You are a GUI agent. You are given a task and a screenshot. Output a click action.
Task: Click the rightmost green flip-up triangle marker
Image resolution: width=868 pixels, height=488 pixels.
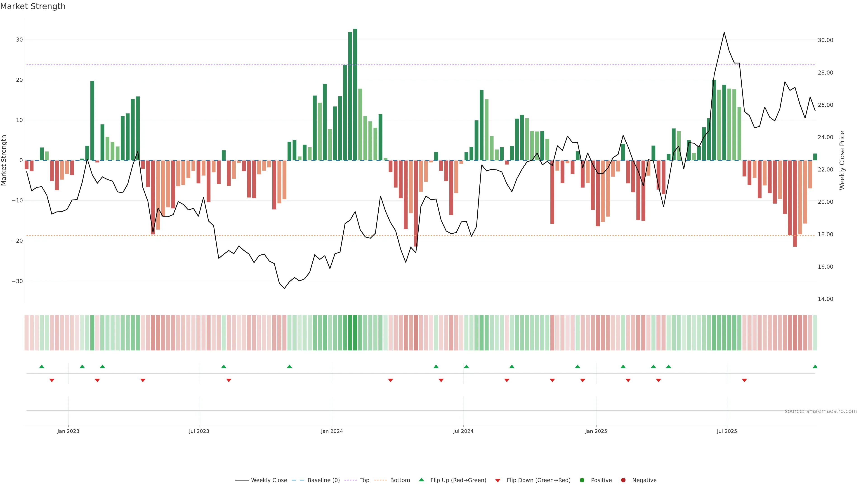[815, 366]
